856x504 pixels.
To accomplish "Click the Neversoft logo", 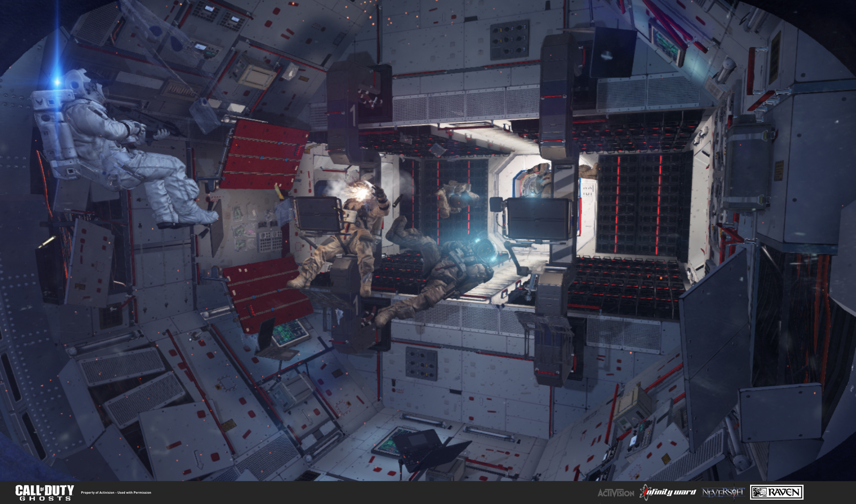I will [x=723, y=492].
